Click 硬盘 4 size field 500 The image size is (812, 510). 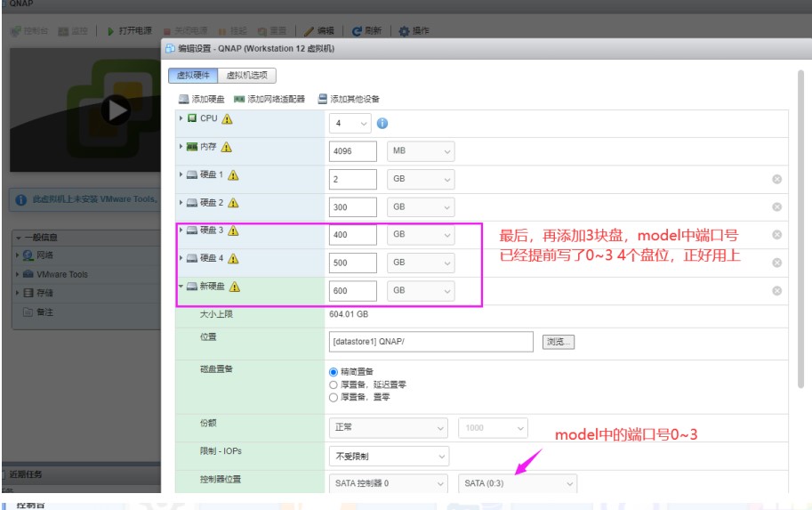(353, 263)
